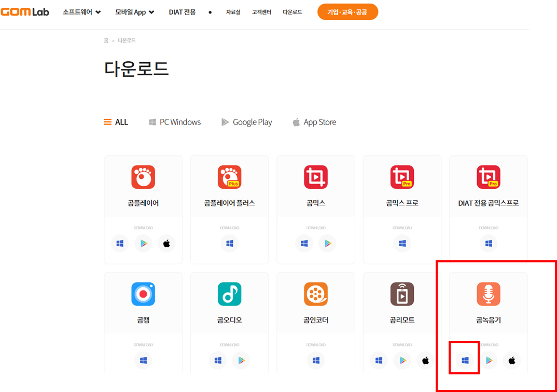Click the 곰오디오 app icon
This screenshot has height=392, width=557.
229,294
